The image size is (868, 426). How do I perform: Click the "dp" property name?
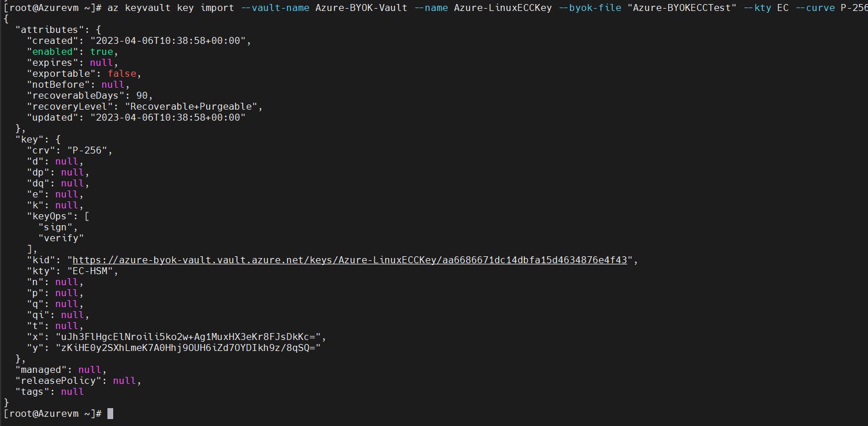coord(38,172)
